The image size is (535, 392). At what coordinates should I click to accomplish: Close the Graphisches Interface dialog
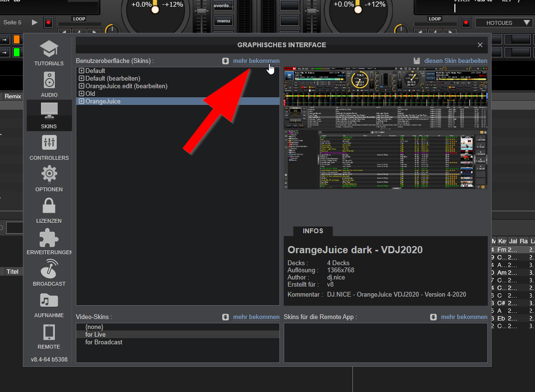click(480, 45)
